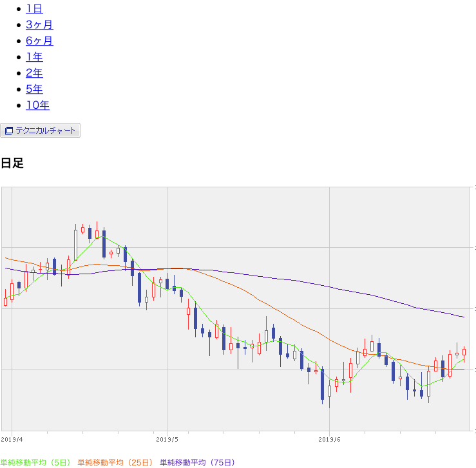Select the 3ヶ月 period link
Viewport: 476px width, 468px height.
click(39, 25)
